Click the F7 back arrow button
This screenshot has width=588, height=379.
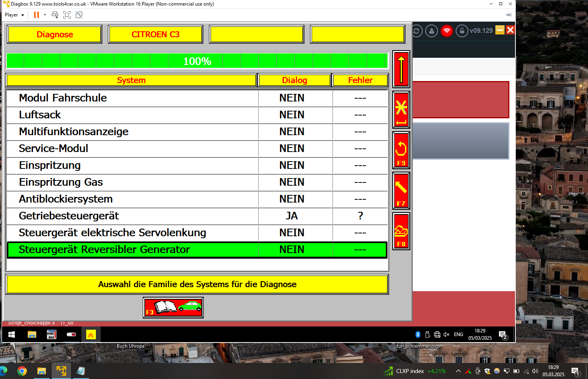(x=401, y=191)
